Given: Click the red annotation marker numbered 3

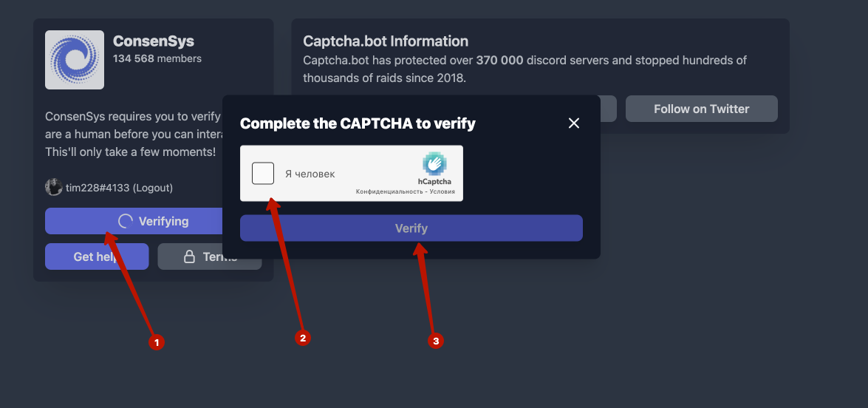Looking at the screenshot, I should [x=436, y=341].
